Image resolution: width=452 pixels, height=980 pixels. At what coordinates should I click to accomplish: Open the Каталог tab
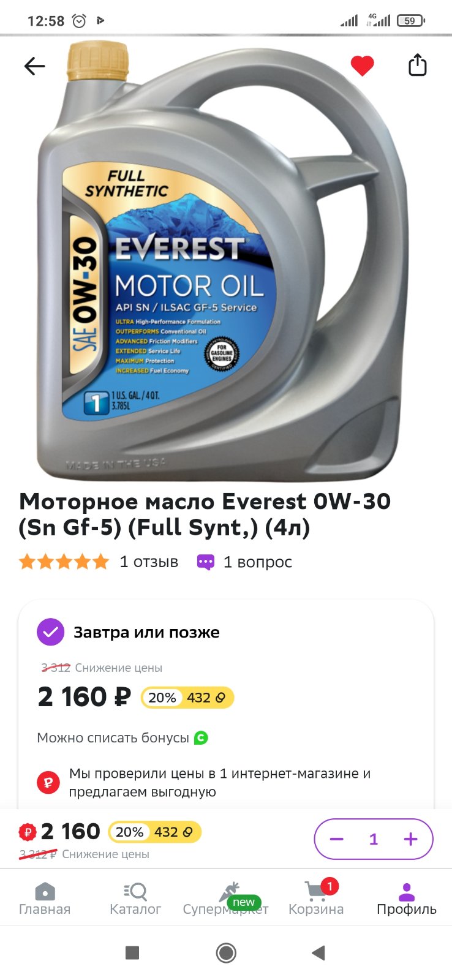pos(135,899)
